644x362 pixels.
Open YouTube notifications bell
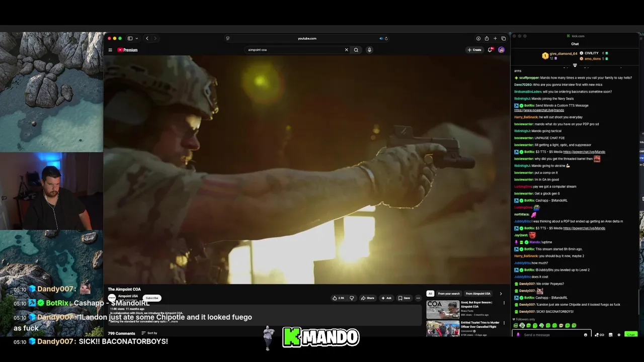point(490,50)
